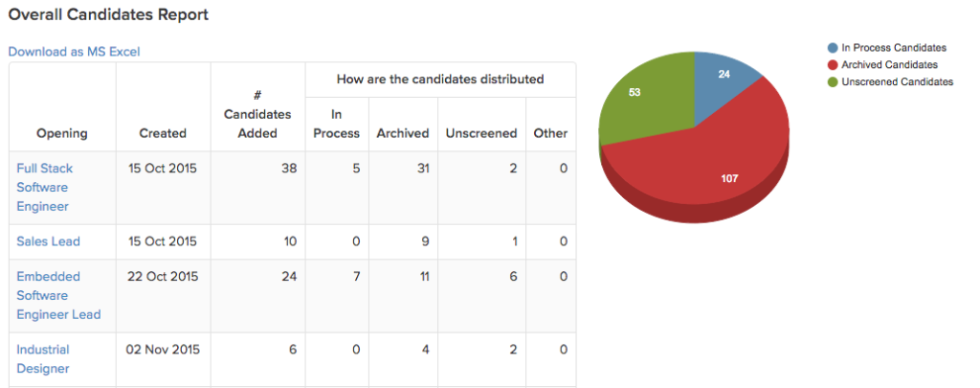The height and width of the screenshot is (388, 980).
Task: Click the red Archived Candidates legend dot
Action: 833,64
